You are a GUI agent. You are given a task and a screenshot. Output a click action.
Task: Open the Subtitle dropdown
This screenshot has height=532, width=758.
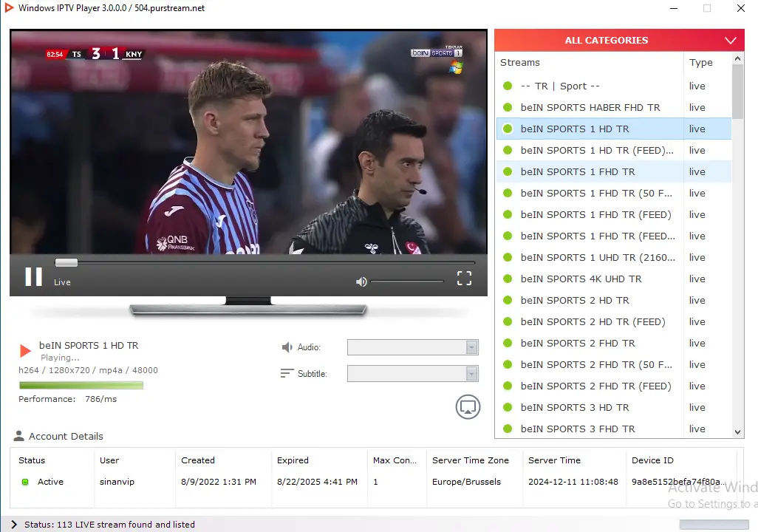point(413,373)
